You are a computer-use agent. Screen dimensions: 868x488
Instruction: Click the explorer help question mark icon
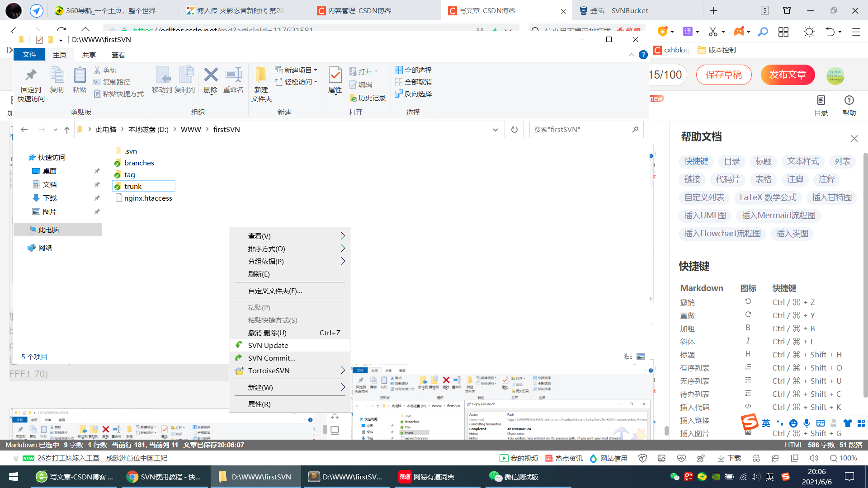coord(643,55)
